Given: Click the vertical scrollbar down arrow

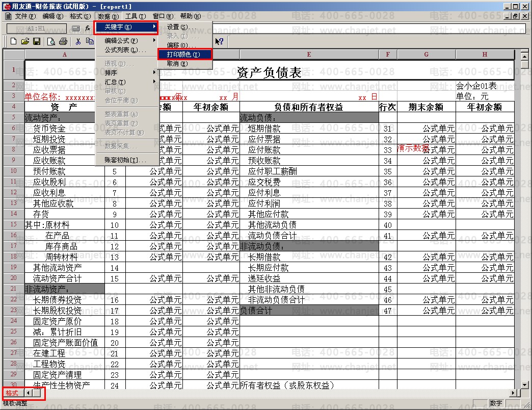Looking at the screenshot, I should click(x=524, y=385).
